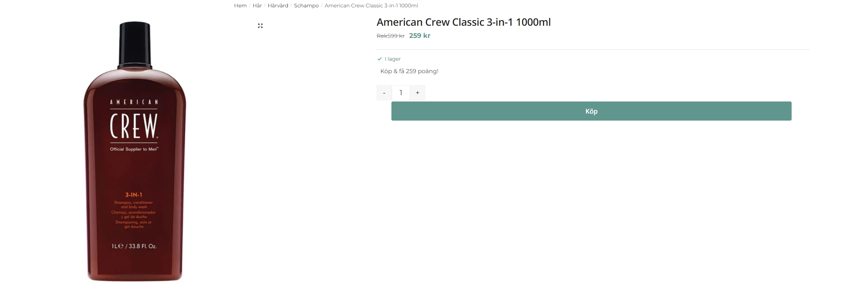Open the American Crew bottle image
Screen dimensions: 868x289
pos(135,151)
